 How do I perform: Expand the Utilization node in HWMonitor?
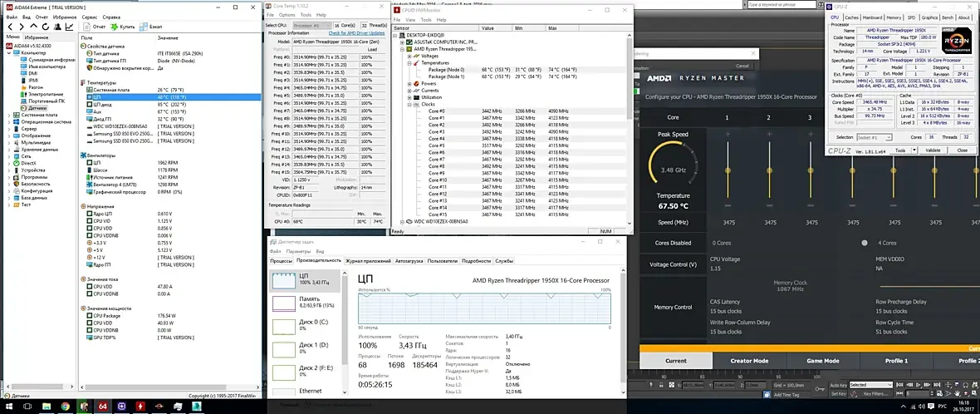pos(410,97)
